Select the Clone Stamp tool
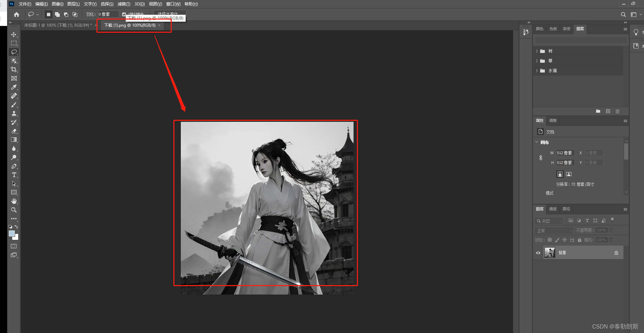The height and width of the screenshot is (333, 644). 14,113
